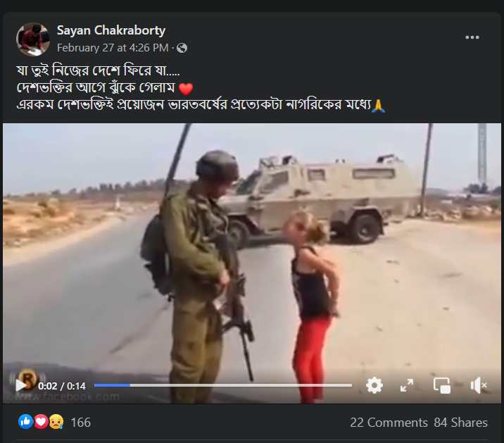Open the 166 reactions count
Viewport: 504px width, 443px height.
coord(81,423)
